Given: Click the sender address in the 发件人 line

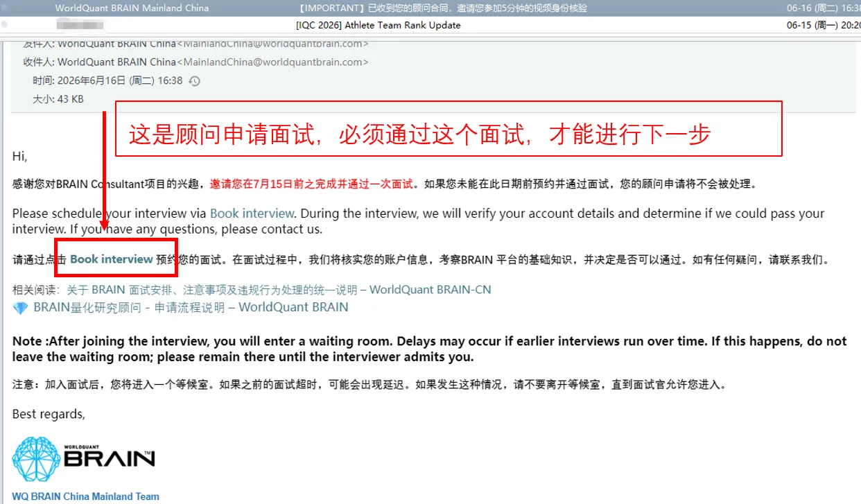Looking at the screenshot, I should [272, 44].
